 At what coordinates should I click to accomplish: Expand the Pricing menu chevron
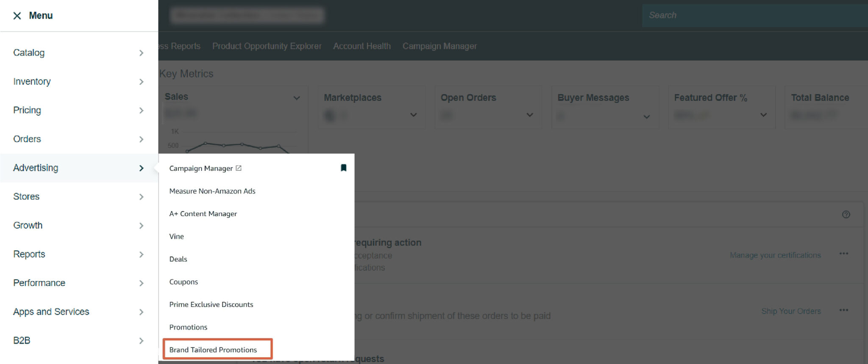(x=141, y=111)
